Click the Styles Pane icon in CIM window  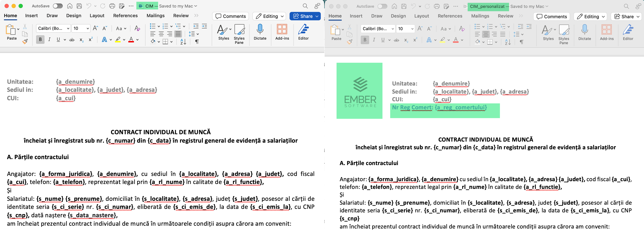coord(239,30)
